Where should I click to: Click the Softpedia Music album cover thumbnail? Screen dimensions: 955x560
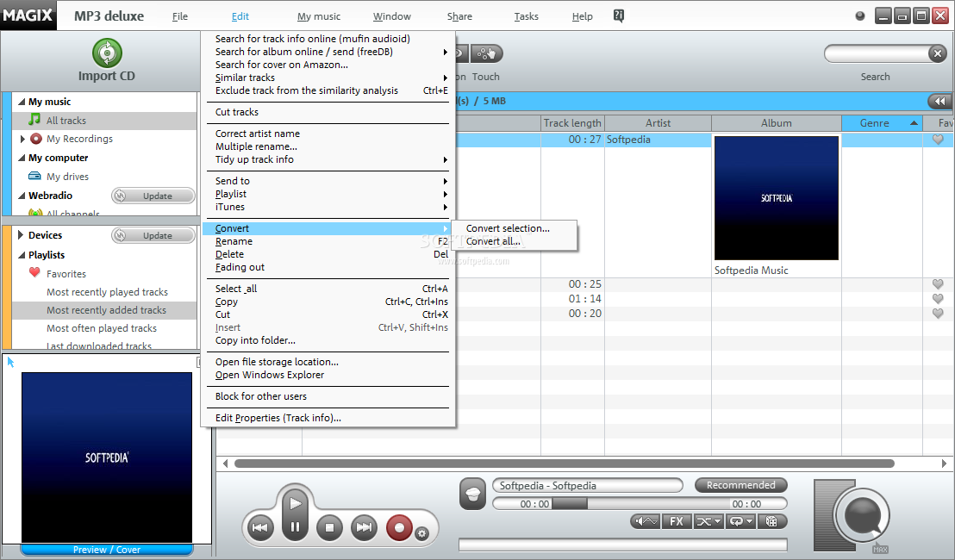[776, 198]
